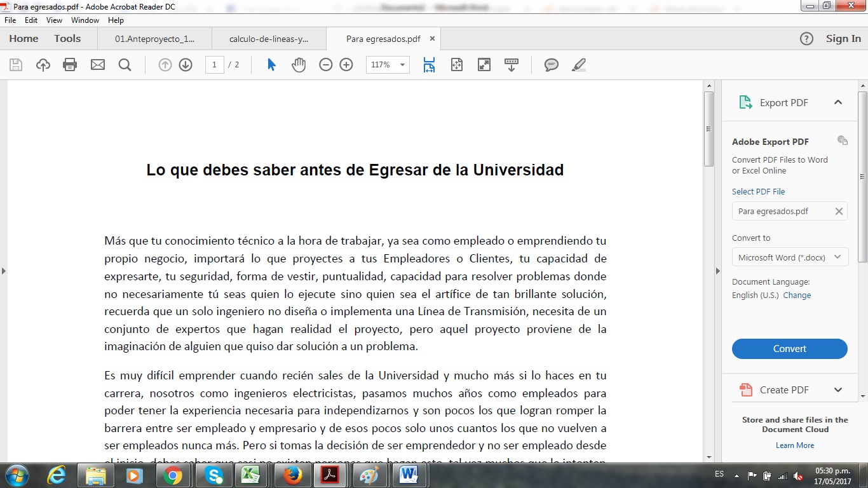868x488 pixels.
Task: Collapse right tools pane arrow
Action: tap(718, 271)
